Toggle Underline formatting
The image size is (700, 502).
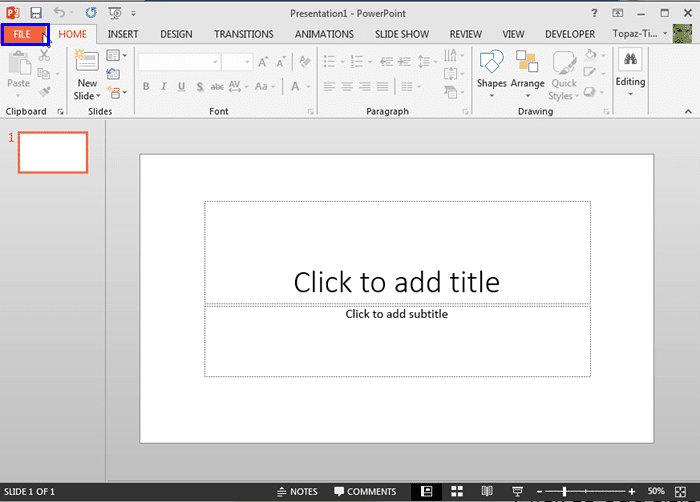(181, 87)
